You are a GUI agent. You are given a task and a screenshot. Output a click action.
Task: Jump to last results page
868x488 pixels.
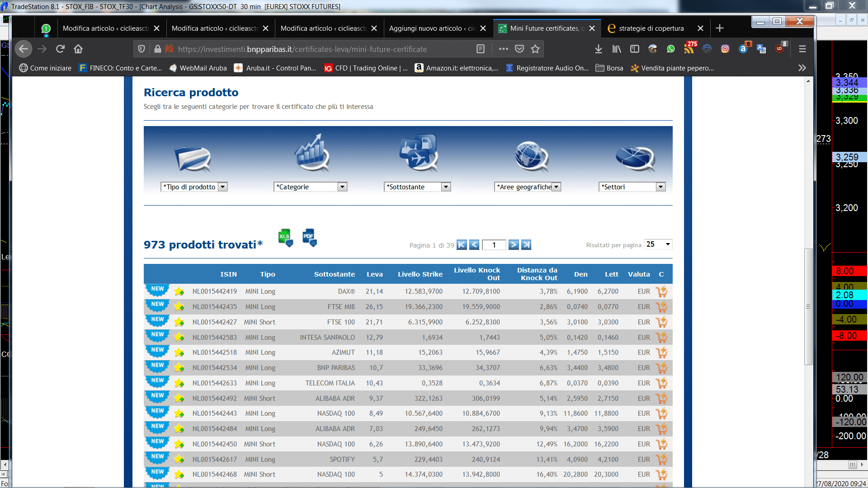[526, 245]
